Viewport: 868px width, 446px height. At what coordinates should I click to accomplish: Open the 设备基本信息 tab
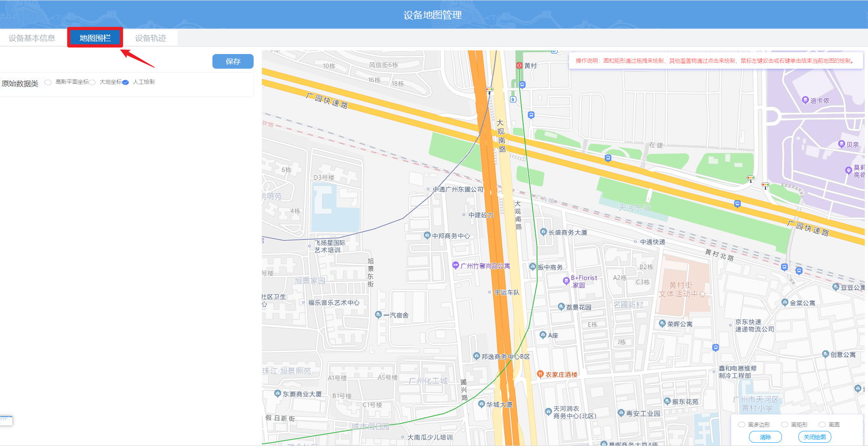(32, 38)
